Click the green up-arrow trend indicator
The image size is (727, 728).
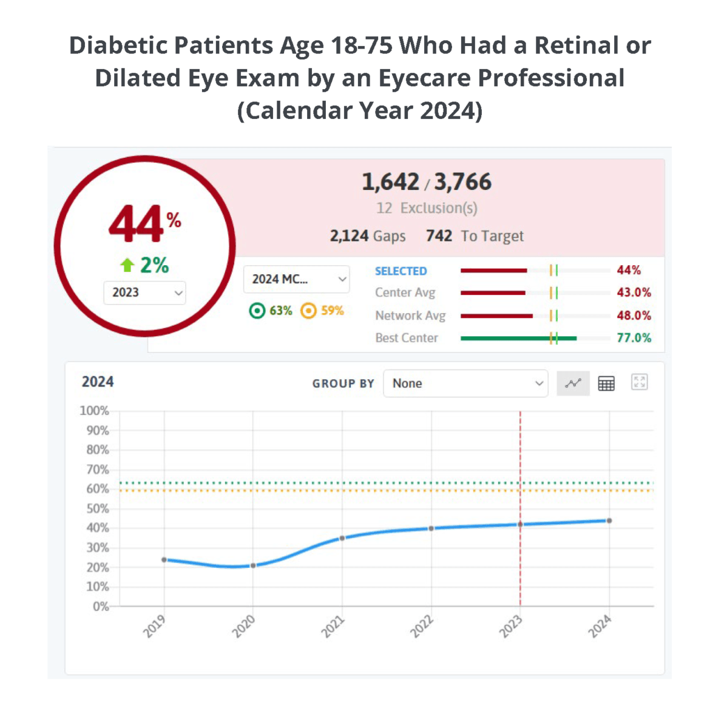pyautogui.click(x=127, y=265)
